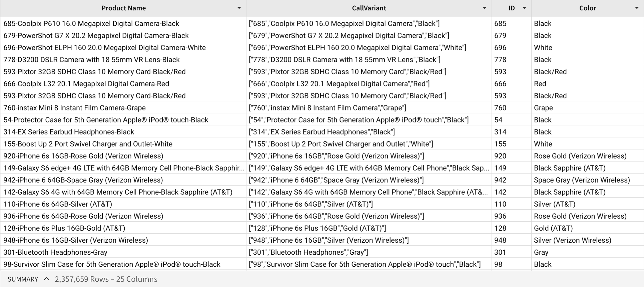Screen dimensions: 644x287
Task: Open the Product Name column dropdown arrow
Action: [x=239, y=8]
